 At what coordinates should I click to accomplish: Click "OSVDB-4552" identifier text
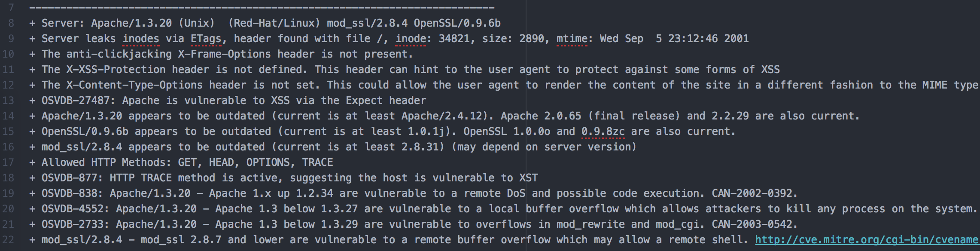point(76,209)
